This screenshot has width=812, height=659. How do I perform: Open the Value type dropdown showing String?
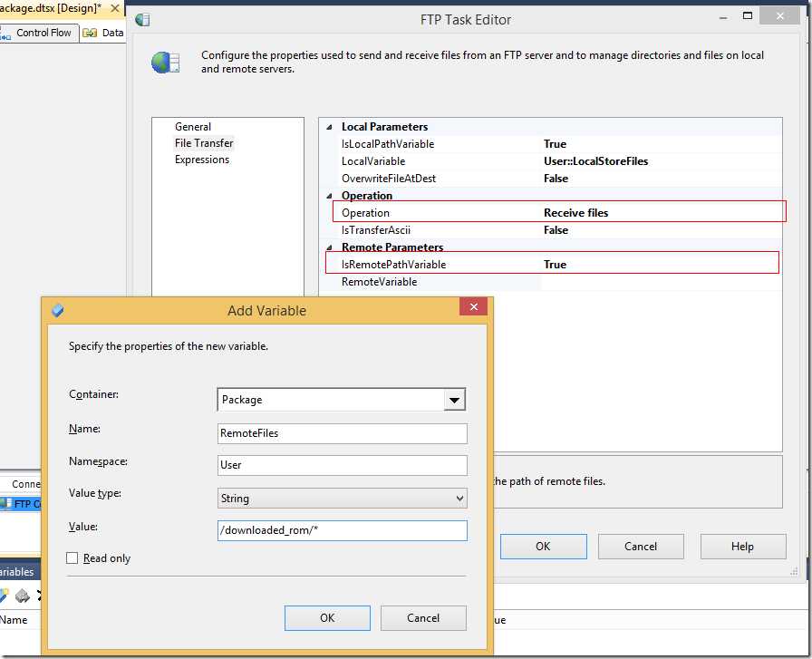point(343,499)
